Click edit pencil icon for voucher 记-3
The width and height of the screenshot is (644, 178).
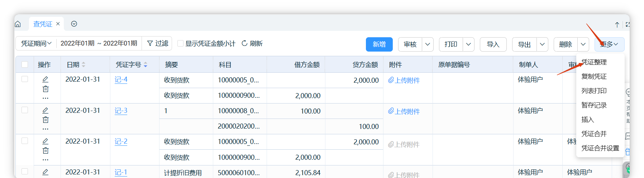click(46, 110)
